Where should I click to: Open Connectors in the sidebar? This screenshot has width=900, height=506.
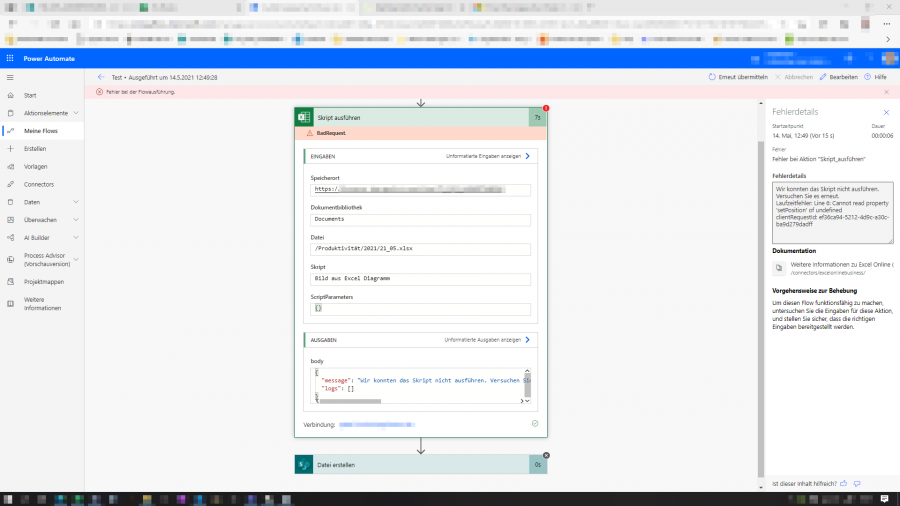click(x=39, y=184)
